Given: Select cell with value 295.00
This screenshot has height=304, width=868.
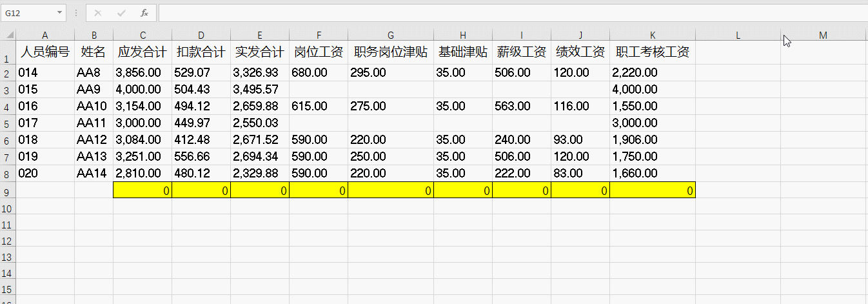Looking at the screenshot, I should click(391, 73).
